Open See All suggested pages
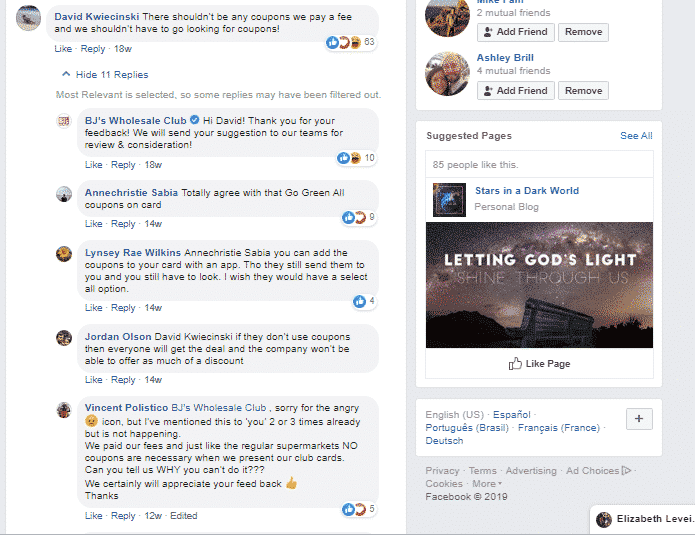 click(x=636, y=136)
